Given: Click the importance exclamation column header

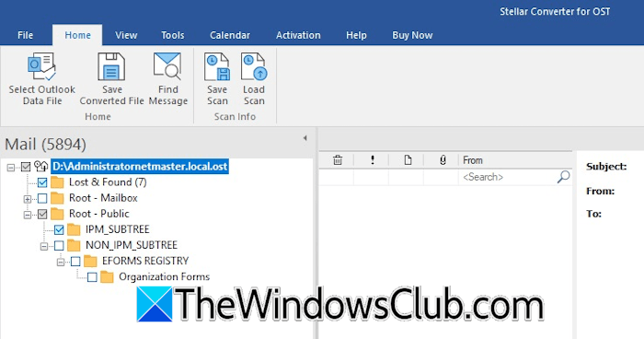Looking at the screenshot, I should [373, 160].
